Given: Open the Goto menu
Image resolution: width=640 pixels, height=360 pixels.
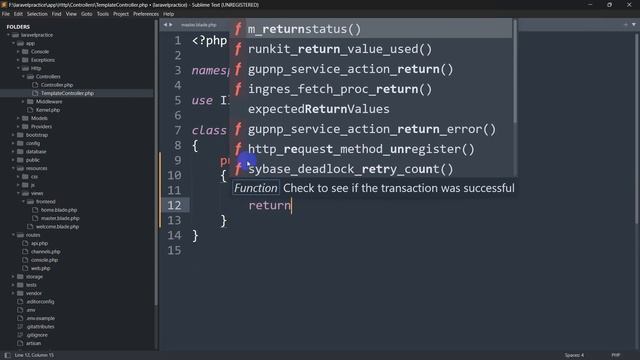Looking at the screenshot, I should click(x=87, y=14).
